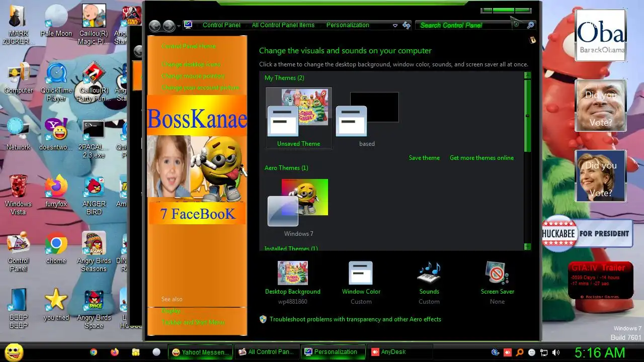Go to All Control Panel Items breadcrumb
The height and width of the screenshot is (362, 644).
283,25
